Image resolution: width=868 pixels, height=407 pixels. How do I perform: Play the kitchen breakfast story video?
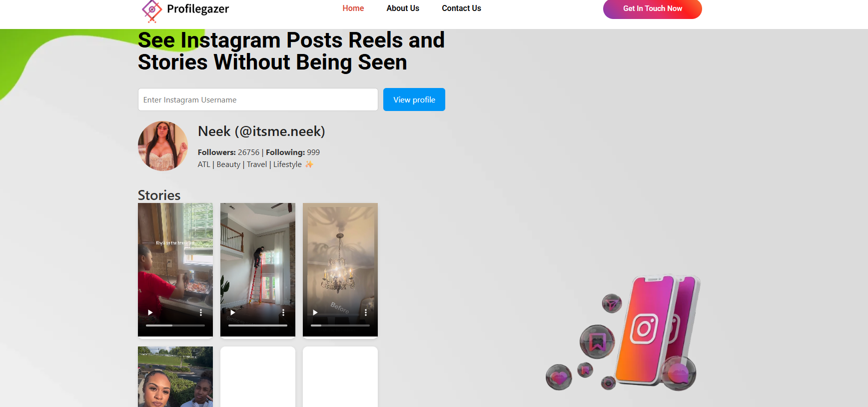[x=150, y=312]
